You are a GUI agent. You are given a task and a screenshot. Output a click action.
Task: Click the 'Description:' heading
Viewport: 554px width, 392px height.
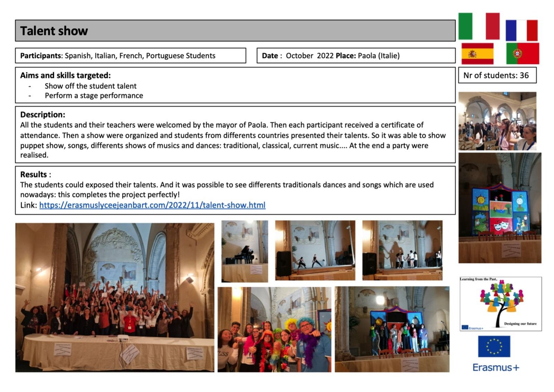click(43, 115)
